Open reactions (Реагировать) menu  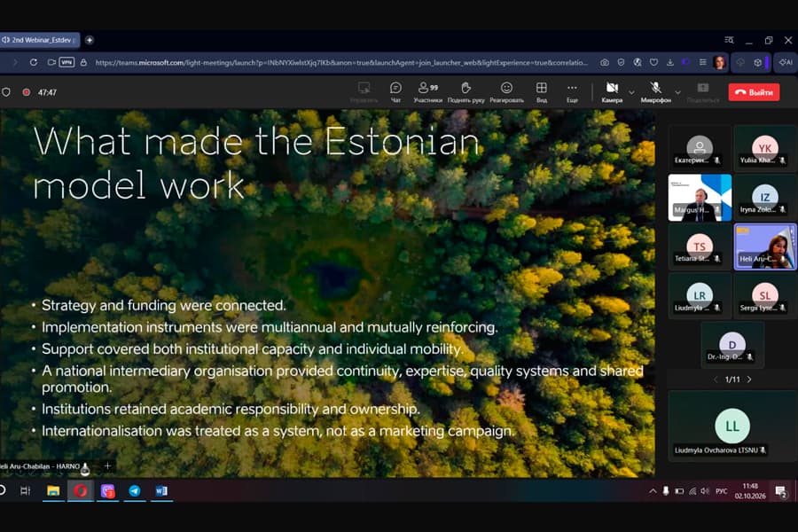pos(506,92)
